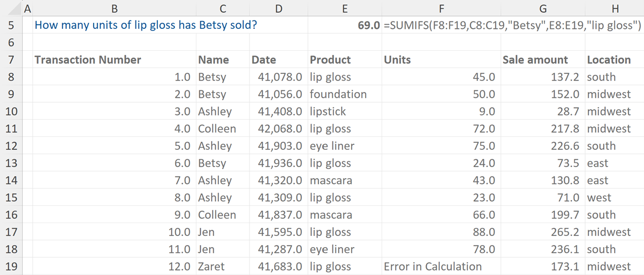Viewport: 644px width, 275px height.
Task: Select the row 7 header
Action: pyautogui.click(x=11, y=60)
